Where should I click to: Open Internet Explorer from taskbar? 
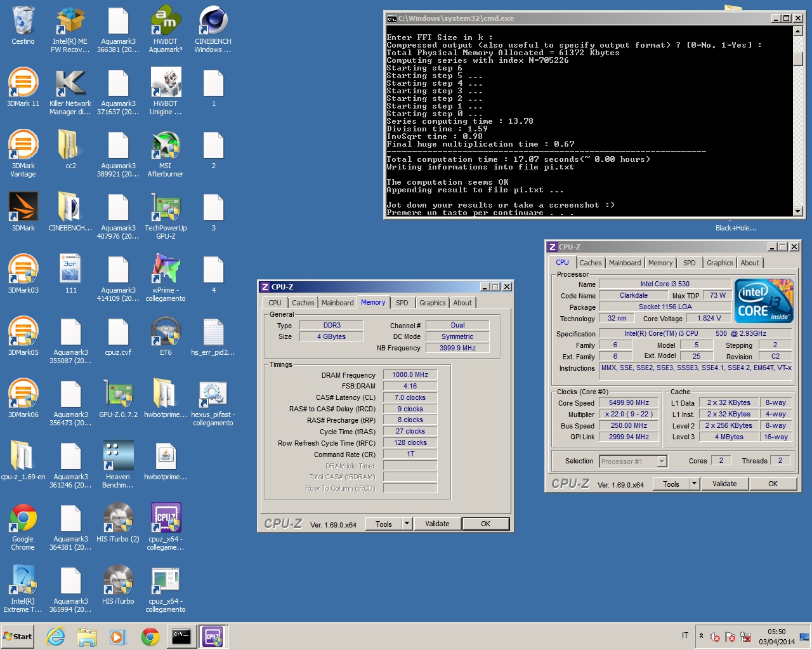[x=56, y=637]
